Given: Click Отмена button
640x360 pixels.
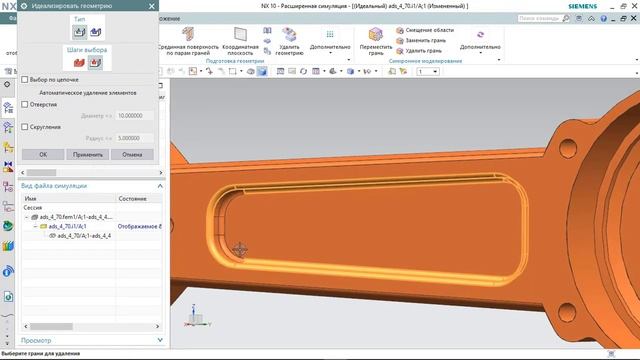Looking at the screenshot, I should point(132,155).
